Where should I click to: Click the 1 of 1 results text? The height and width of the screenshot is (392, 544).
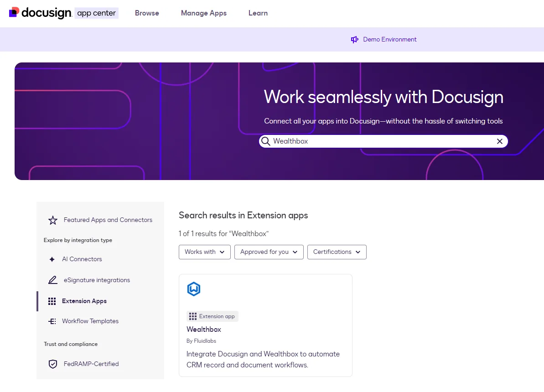coord(224,234)
